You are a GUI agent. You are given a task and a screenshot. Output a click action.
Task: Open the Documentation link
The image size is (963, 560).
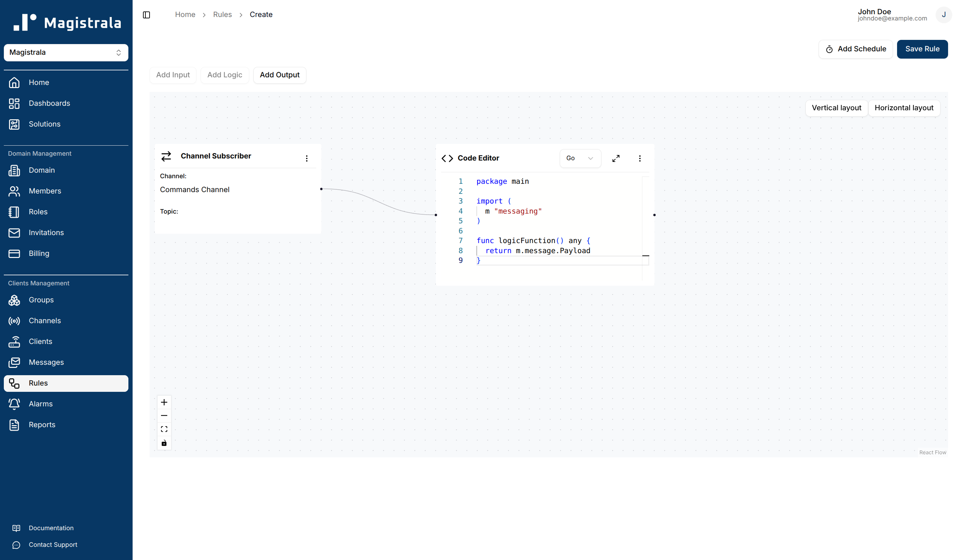pyautogui.click(x=51, y=528)
